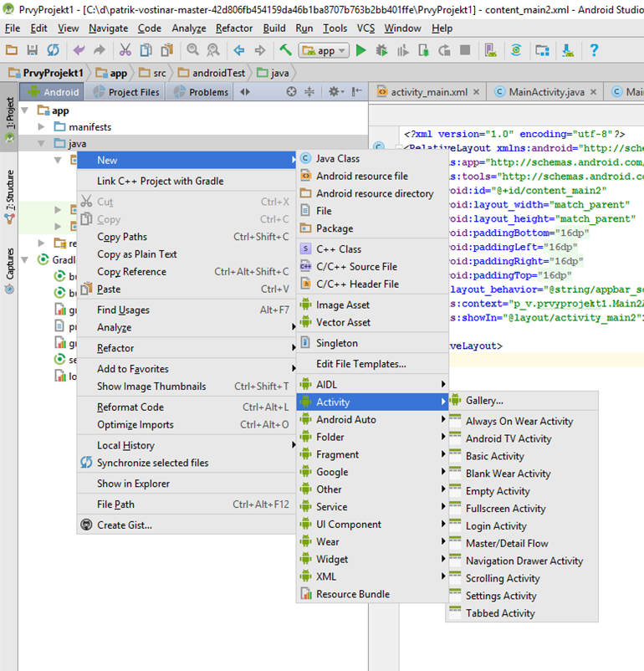The width and height of the screenshot is (644, 671).
Task: Choose Tabbed Activity template
Action: point(522,613)
